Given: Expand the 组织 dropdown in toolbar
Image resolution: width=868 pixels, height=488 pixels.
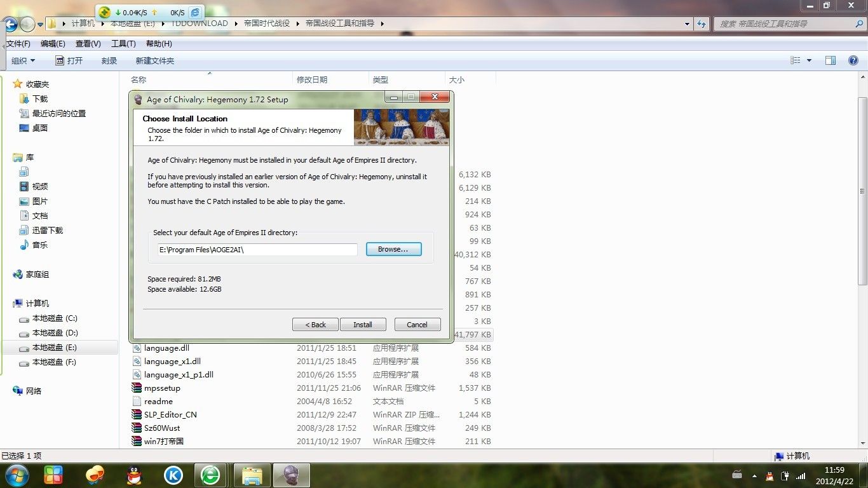Looking at the screenshot, I should [x=24, y=61].
